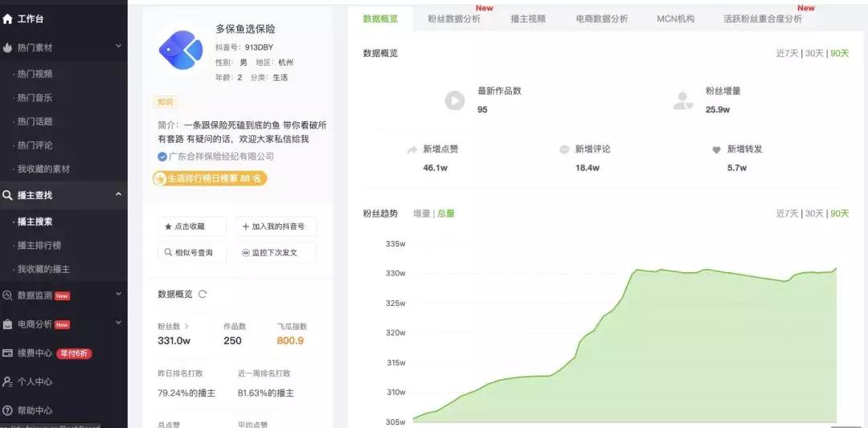868x428 pixels.
Task: Click the play icon beside 最新作品数
Action: pyautogui.click(x=455, y=100)
